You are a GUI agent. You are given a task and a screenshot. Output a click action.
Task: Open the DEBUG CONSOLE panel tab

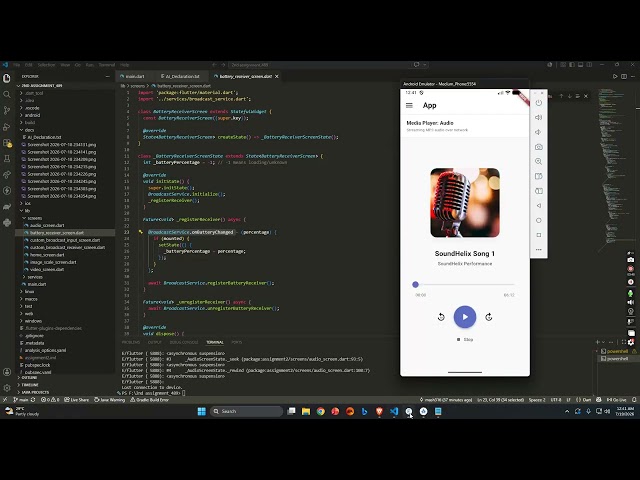(x=184, y=342)
